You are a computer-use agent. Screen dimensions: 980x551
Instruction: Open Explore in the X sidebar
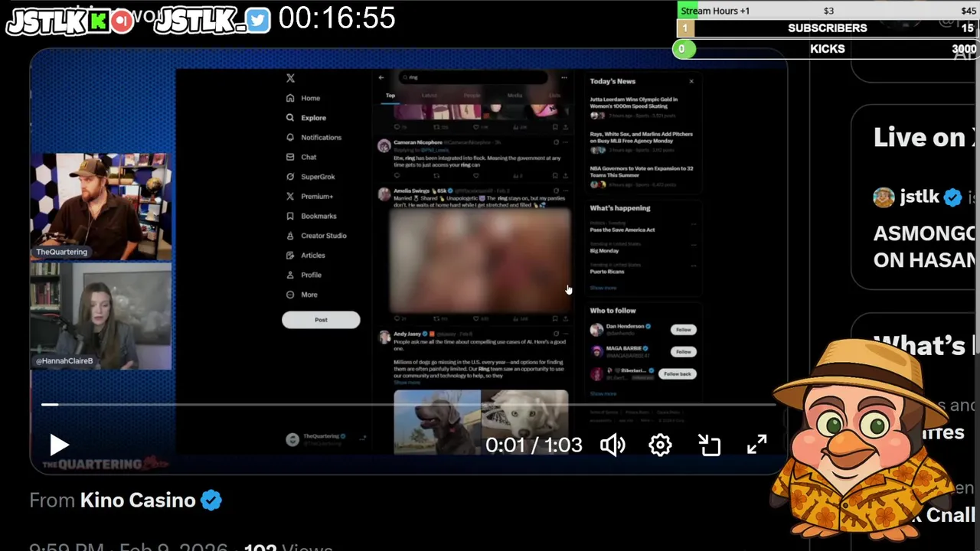pyautogui.click(x=305, y=118)
